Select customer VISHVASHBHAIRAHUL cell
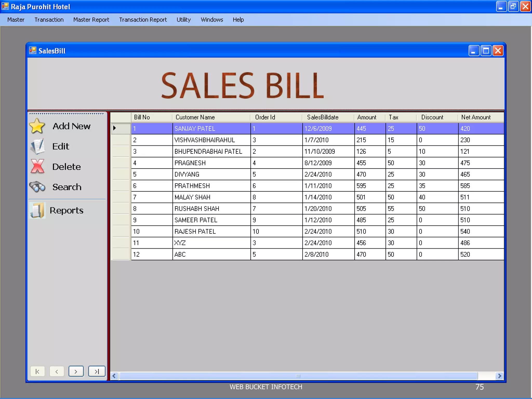Viewport: 532px width, 399px height. click(211, 140)
